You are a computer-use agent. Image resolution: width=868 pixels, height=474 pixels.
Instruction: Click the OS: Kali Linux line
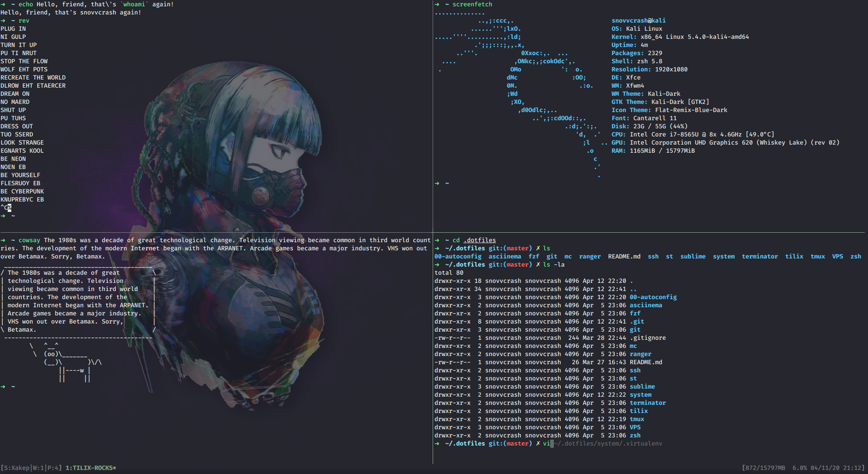(637, 28)
